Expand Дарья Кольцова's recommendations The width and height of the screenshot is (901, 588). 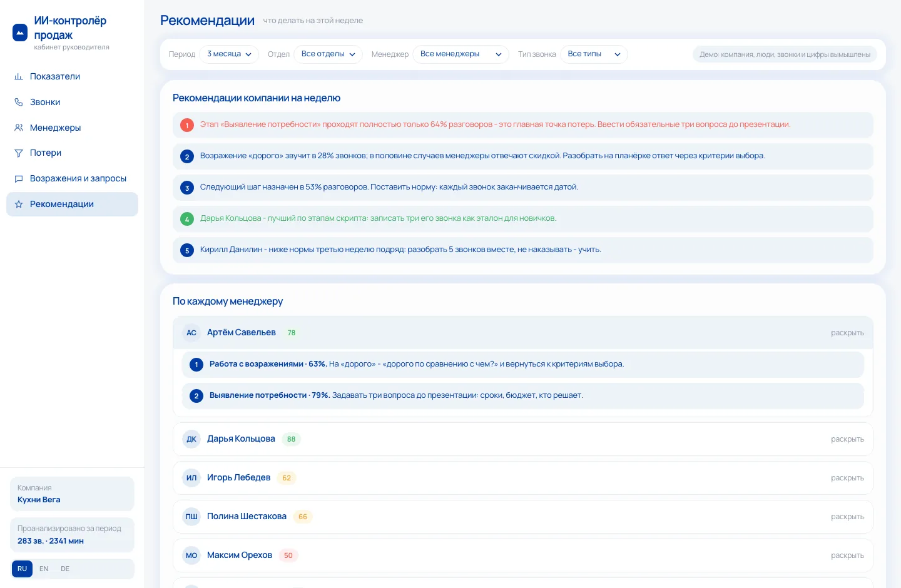click(x=847, y=439)
